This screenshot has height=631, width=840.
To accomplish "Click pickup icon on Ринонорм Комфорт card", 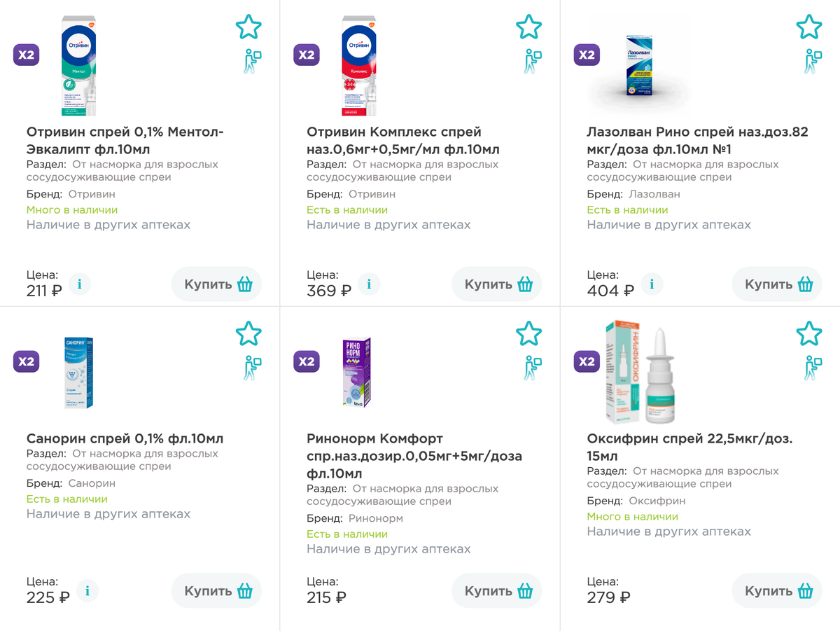I will click(x=532, y=368).
